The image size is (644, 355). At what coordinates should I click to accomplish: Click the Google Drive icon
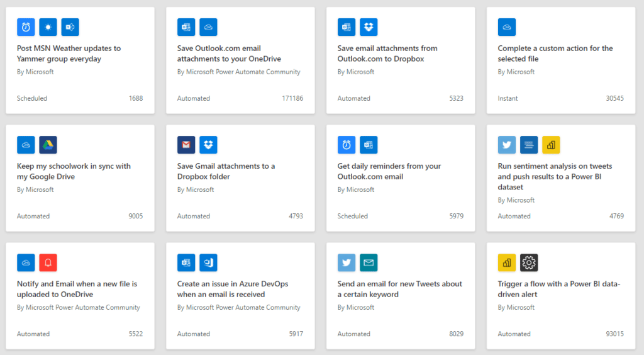[48, 145]
